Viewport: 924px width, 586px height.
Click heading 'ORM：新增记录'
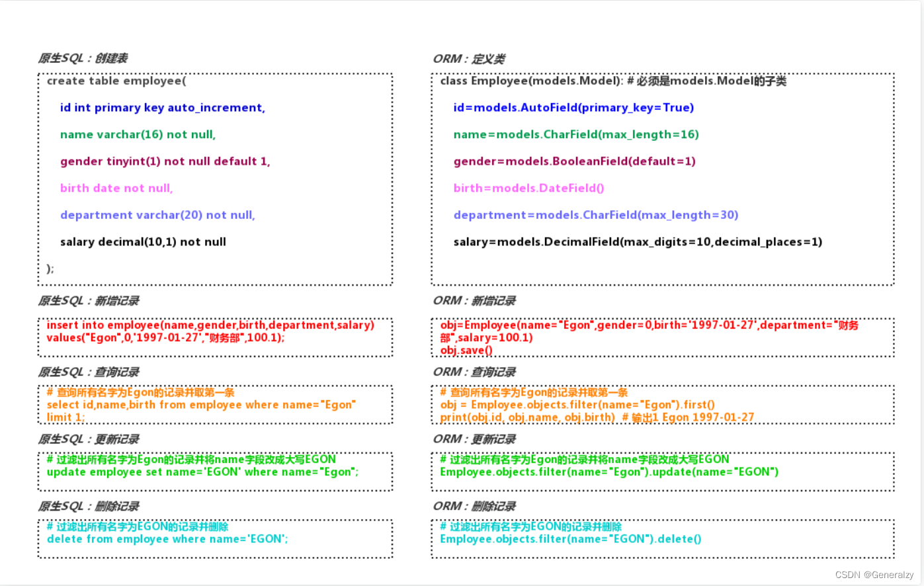[x=474, y=301]
